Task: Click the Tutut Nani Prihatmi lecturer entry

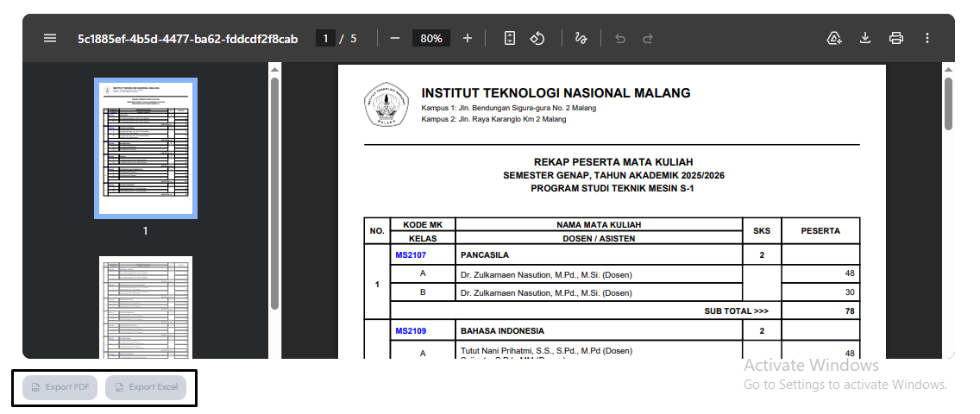Action: coord(546,351)
